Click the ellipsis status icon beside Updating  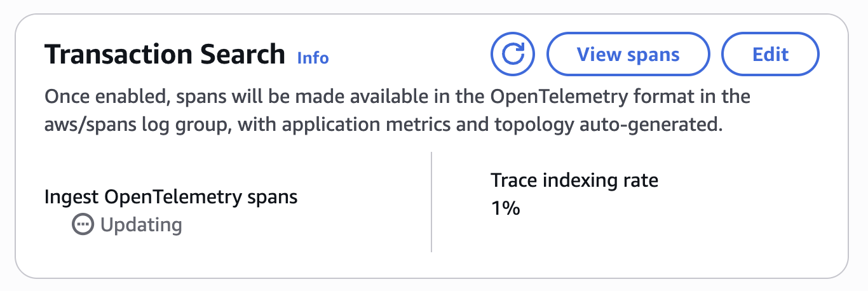pos(83,225)
